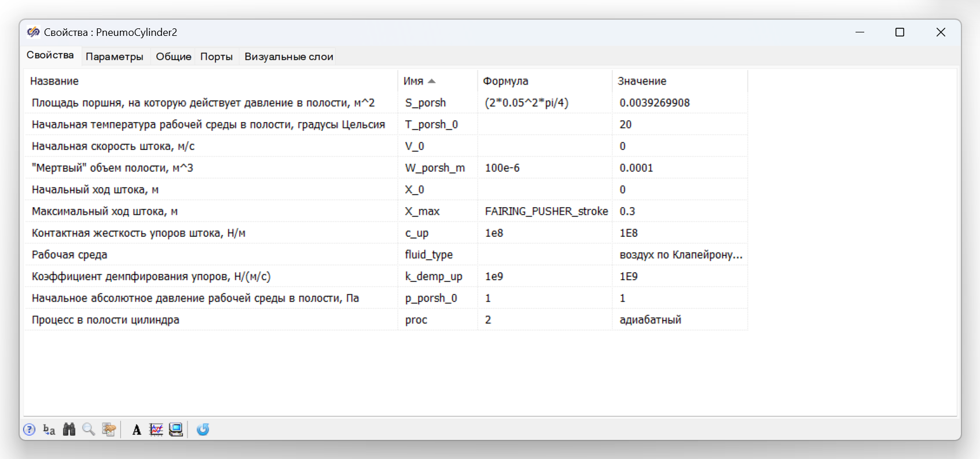
Task: Open search with the binoculars icon
Action: pos(69,429)
